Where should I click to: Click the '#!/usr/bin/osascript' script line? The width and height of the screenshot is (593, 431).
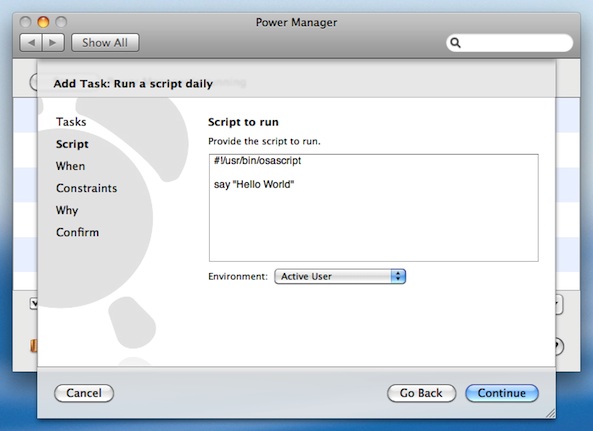(x=258, y=161)
